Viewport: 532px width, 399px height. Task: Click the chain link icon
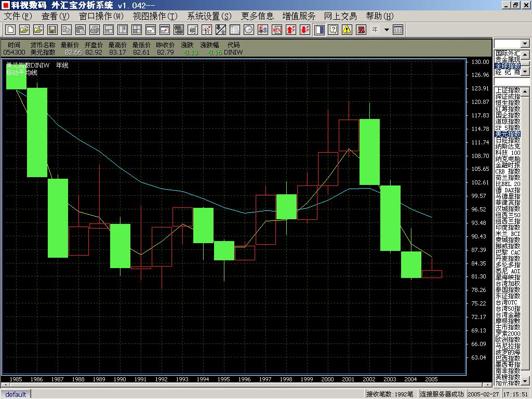coord(179,30)
